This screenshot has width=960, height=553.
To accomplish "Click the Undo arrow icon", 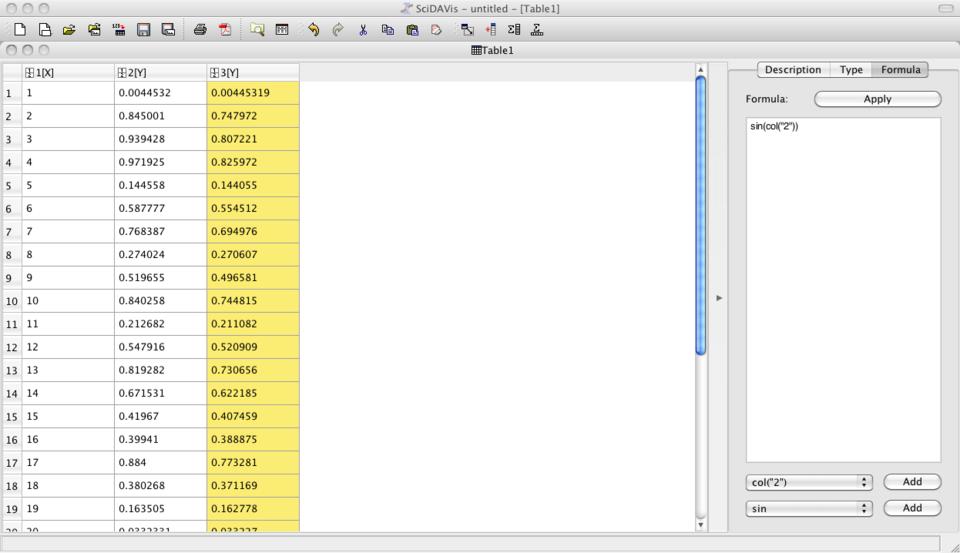I will click(314, 30).
